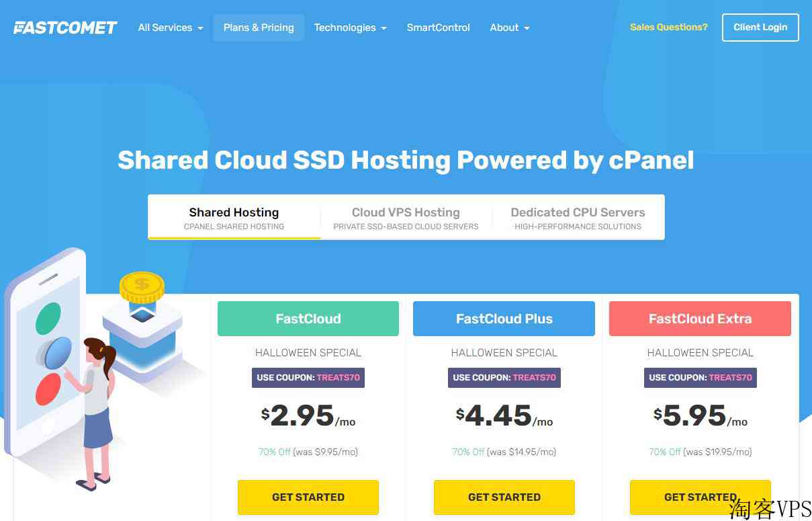Get started with the $5.95/mo FastCloud Extra plan
Image resolution: width=812 pixels, height=521 pixels.
[x=701, y=497]
